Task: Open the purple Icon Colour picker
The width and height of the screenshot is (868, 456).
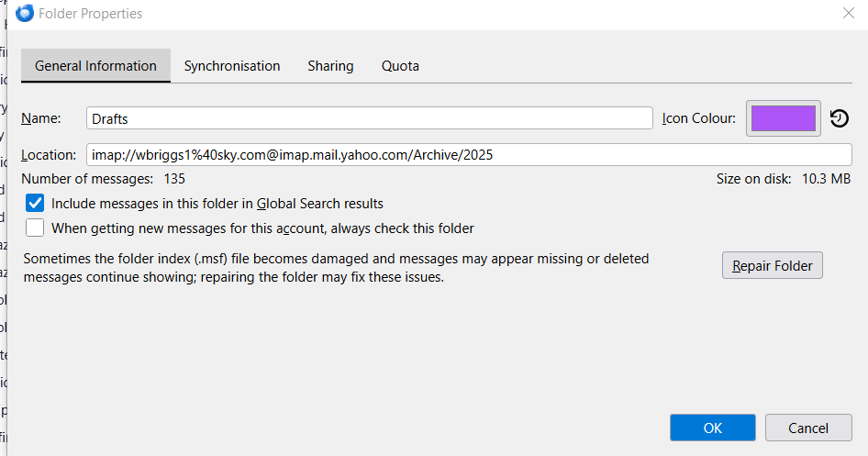Action: pyautogui.click(x=783, y=118)
